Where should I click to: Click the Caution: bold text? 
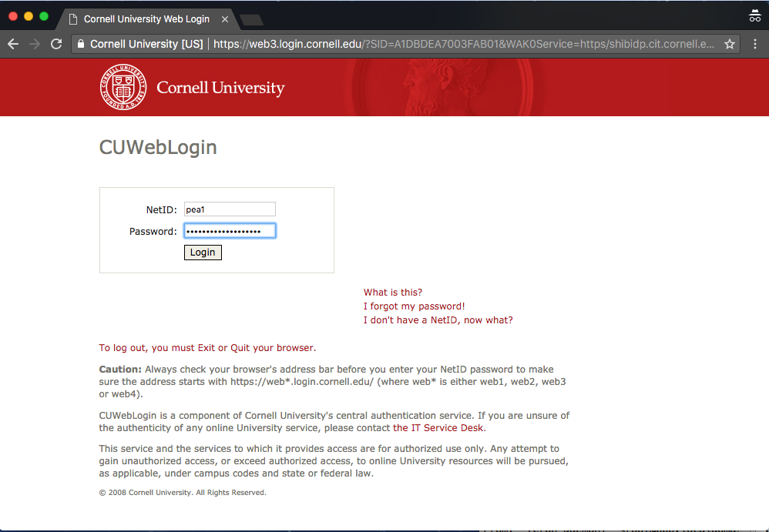120,370
